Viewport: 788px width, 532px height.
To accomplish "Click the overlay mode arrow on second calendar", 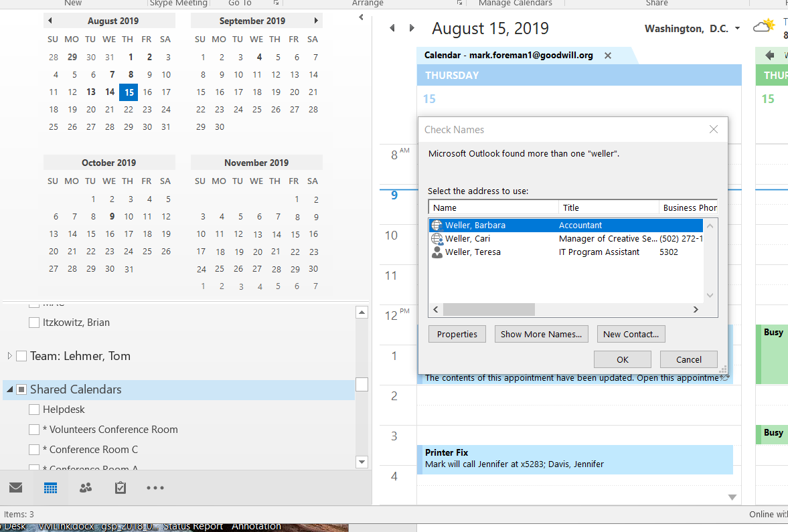I will click(x=769, y=56).
